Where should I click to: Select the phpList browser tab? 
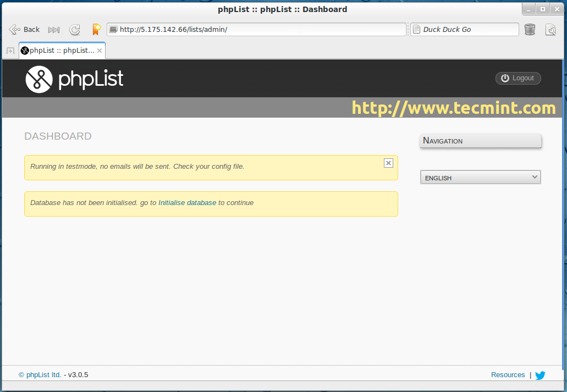[x=62, y=51]
